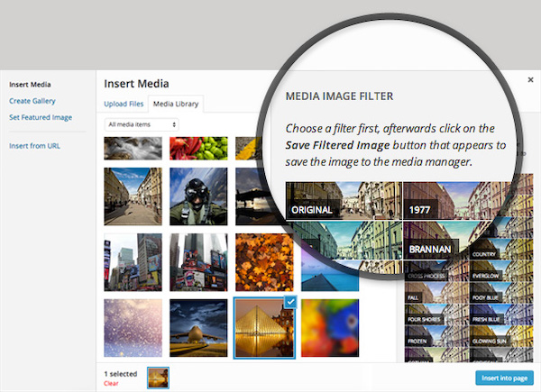Switch to the Media Library tab
Image resolution: width=541 pixels, height=392 pixels.
(x=176, y=104)
